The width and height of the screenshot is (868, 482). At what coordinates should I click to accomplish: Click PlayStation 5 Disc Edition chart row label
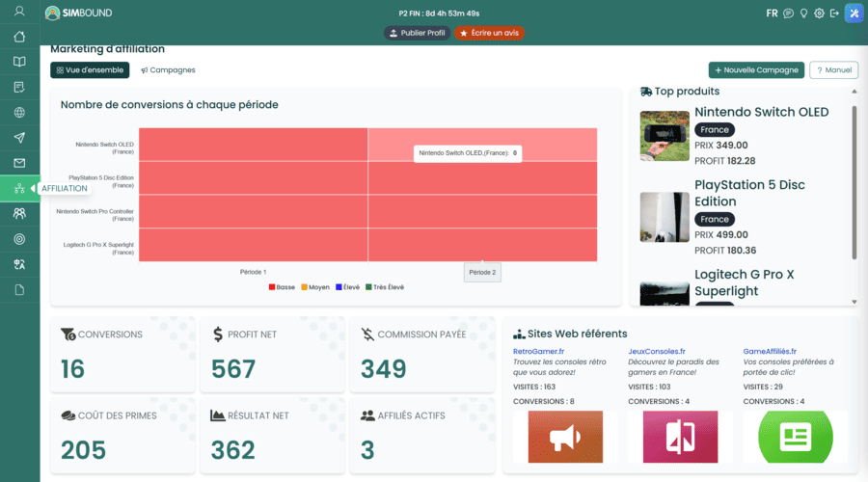click(x=100, y=181)
